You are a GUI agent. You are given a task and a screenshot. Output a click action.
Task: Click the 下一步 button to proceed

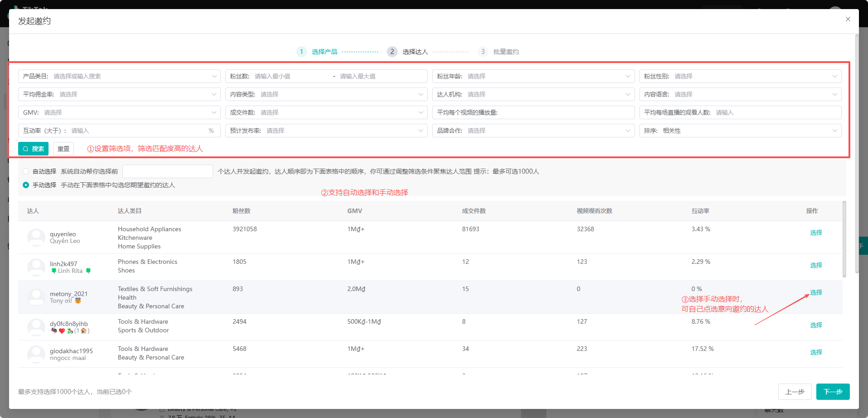(x=833, y=391)
